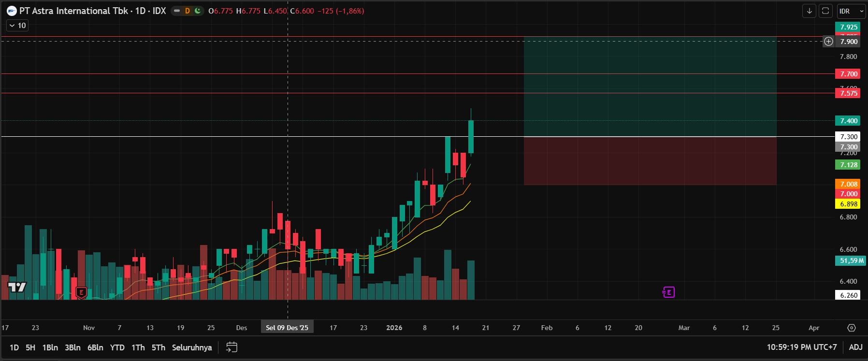
Task: Click the C6.600 close value
Action: [x=302, y=11]
